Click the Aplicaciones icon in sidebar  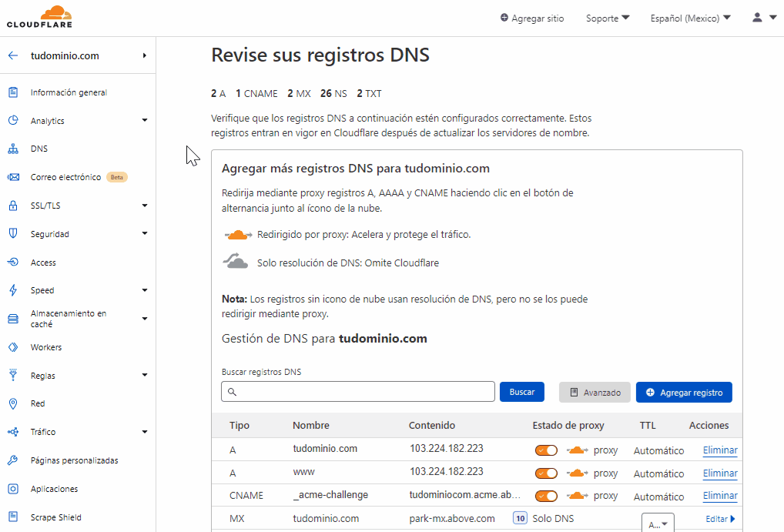click(13, 488)
